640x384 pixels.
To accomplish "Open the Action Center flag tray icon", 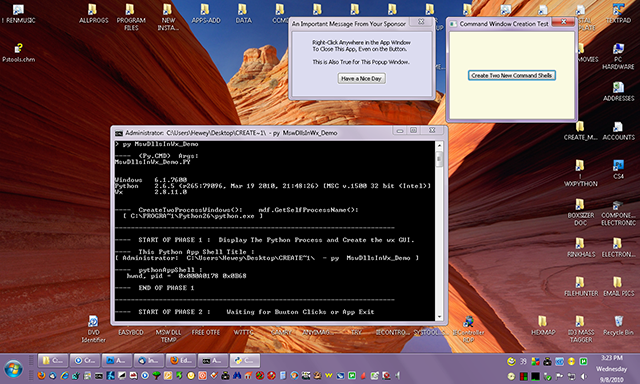I will (x=559, y=376).
